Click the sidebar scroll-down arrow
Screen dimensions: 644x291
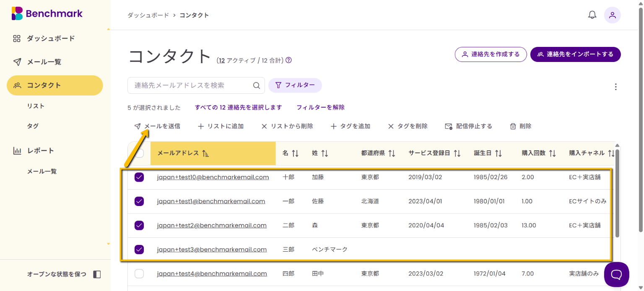point(109,244)
